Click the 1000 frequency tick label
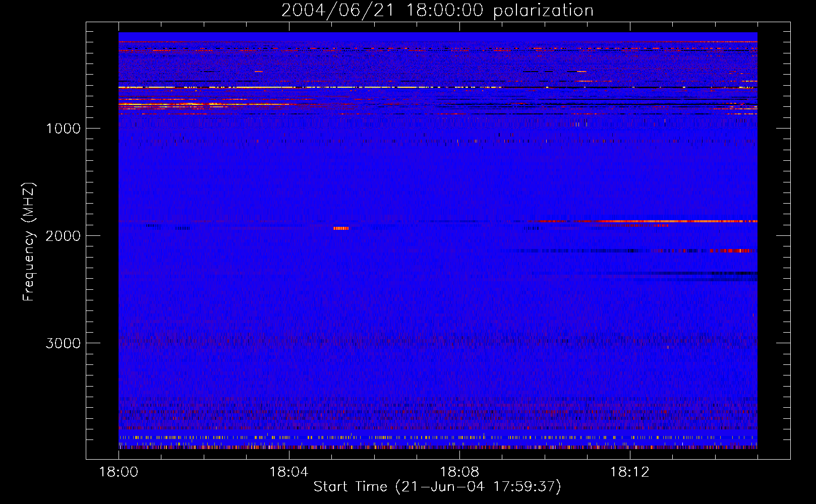The height and width of the screenshot is (504, 816). [63, 129]
